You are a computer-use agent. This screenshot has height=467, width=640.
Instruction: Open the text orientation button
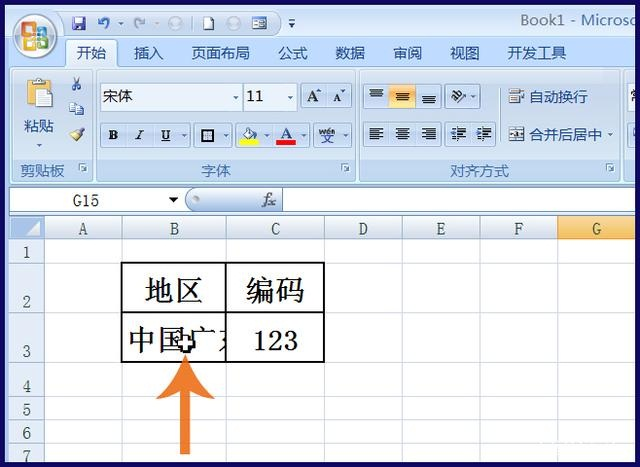pos(458,96)
